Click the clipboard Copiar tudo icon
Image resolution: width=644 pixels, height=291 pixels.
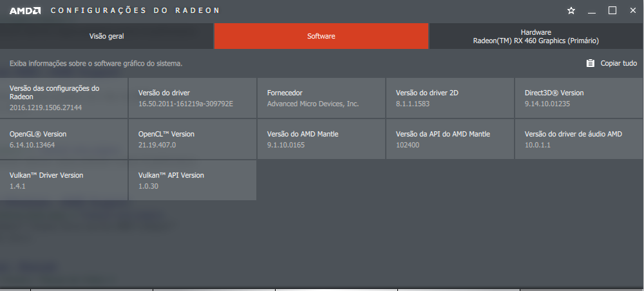pos(590,63)
